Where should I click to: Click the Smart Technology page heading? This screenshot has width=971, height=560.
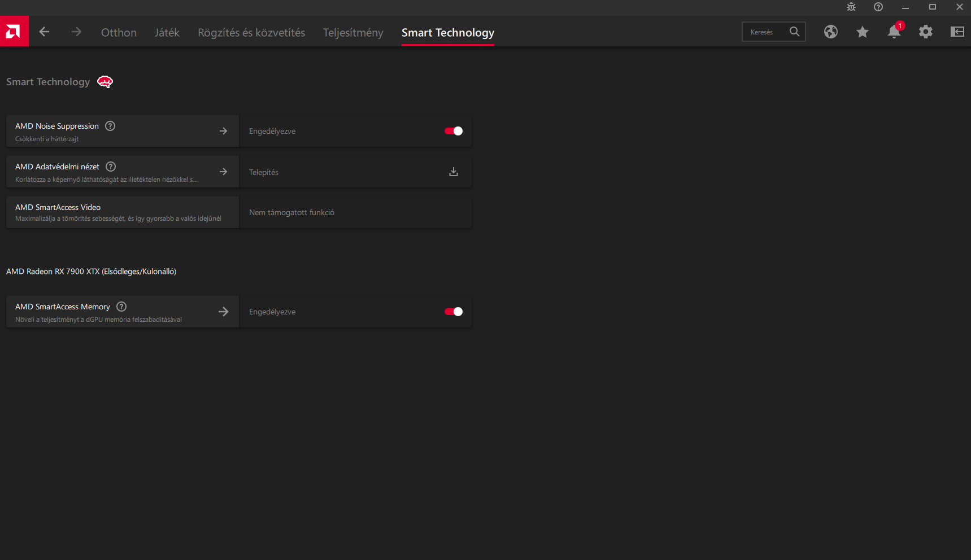coord(48,82)
